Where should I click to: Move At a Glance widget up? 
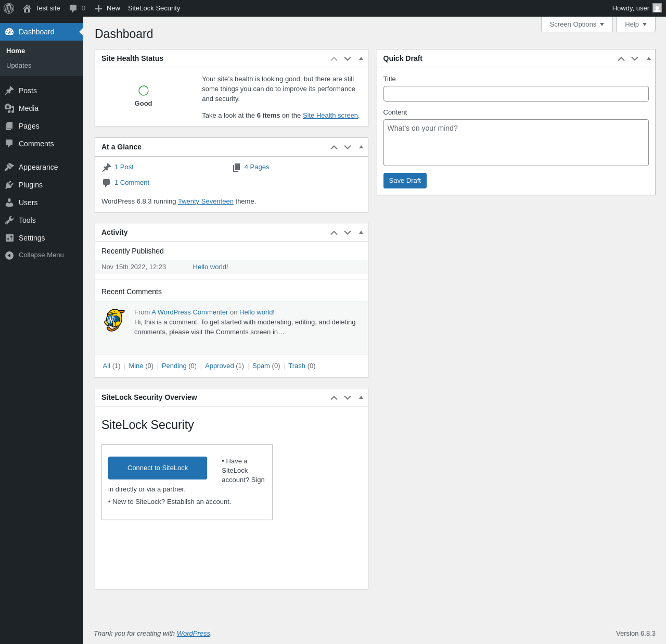click(x=334, y=147)
